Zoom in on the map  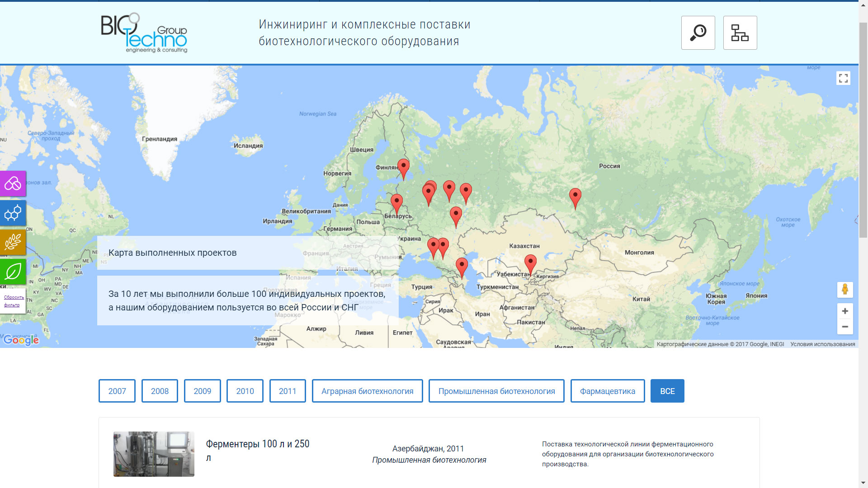click(845, 311)
